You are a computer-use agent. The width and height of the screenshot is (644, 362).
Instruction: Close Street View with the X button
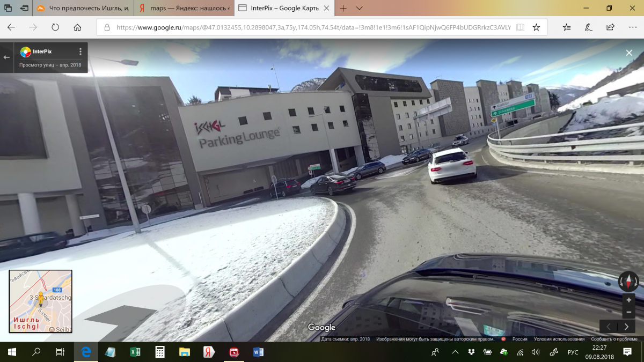tap(629, 53)
